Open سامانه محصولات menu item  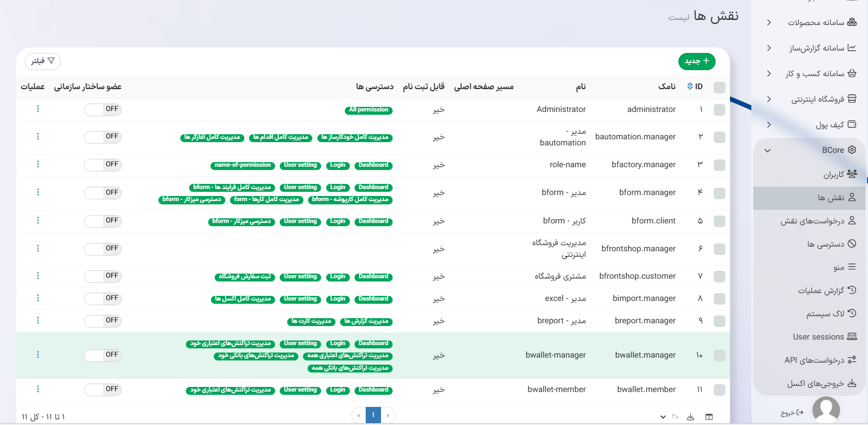pyautogui.click(x=810, y=22)
